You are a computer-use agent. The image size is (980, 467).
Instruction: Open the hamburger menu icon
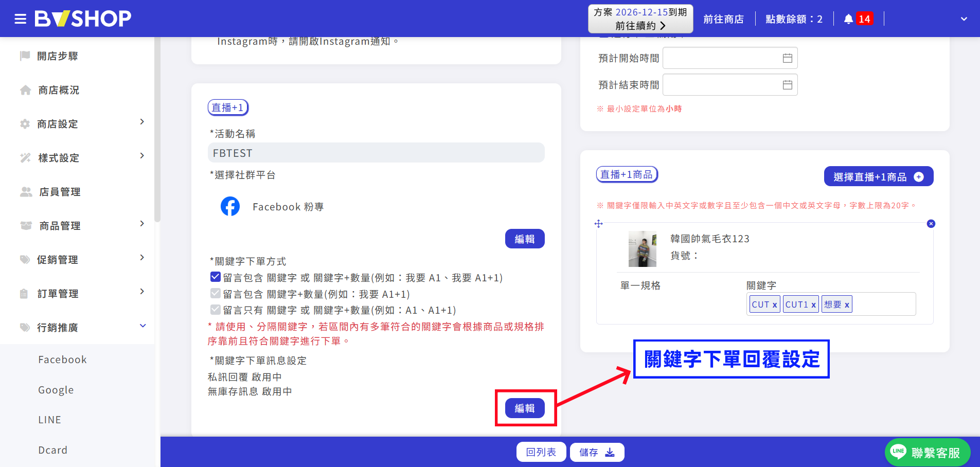click(x=21, y=19)
